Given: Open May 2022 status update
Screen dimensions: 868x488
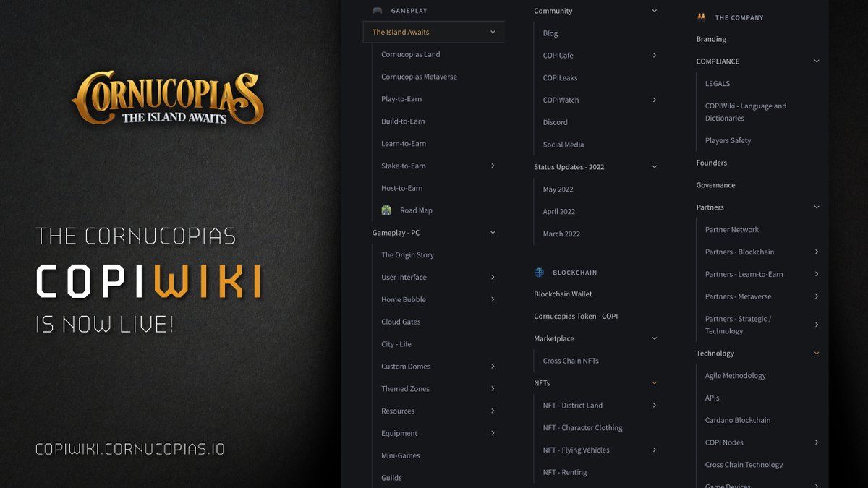Looking at the screenshot, I should click(558, 189).
